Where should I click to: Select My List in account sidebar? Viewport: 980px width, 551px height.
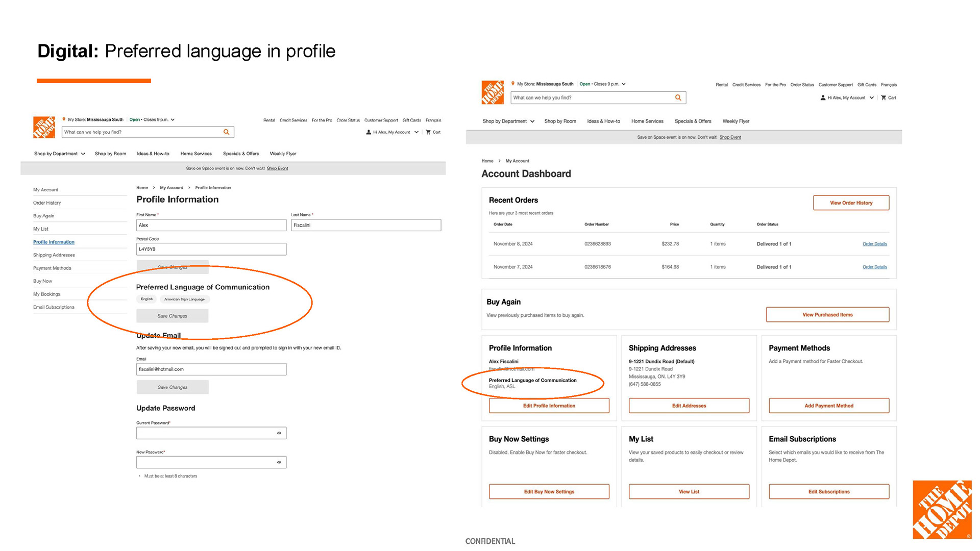[x=41, y=229]
